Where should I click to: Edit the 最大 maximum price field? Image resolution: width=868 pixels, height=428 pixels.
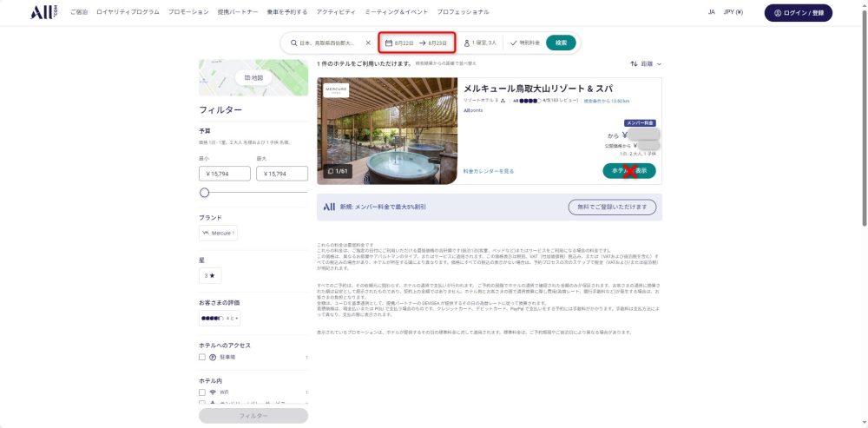(282, 174)
